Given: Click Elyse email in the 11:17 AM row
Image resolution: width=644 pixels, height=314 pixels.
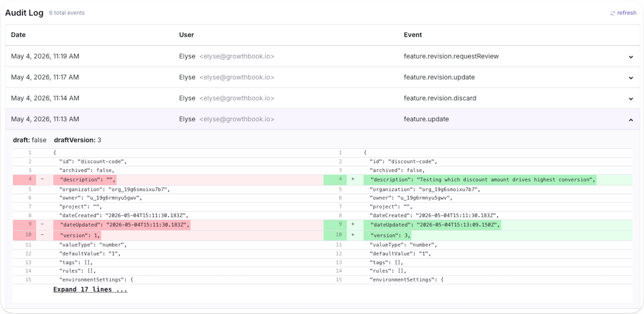Looking at the screenshot, I should (237, 77).
